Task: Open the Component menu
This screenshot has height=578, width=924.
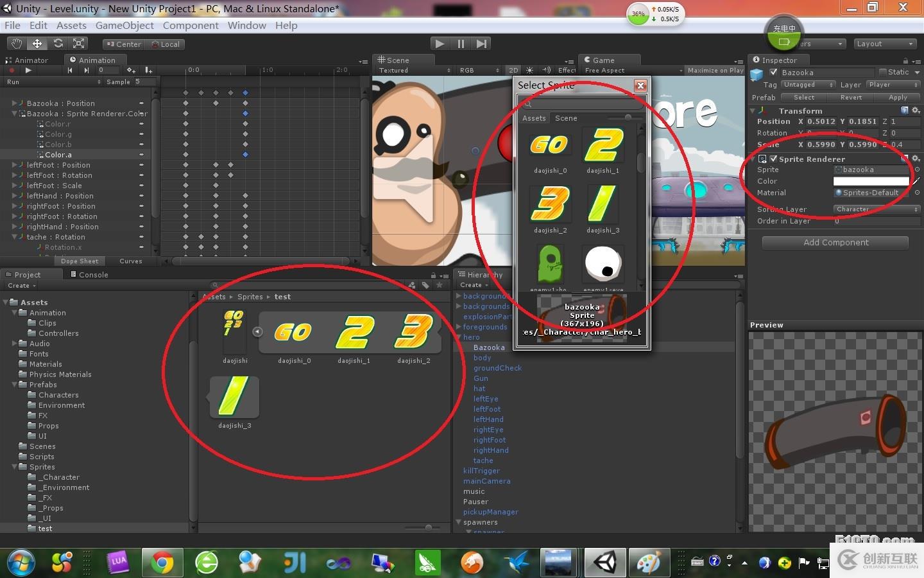Action: pyautogui.click(x=191, y=26)
